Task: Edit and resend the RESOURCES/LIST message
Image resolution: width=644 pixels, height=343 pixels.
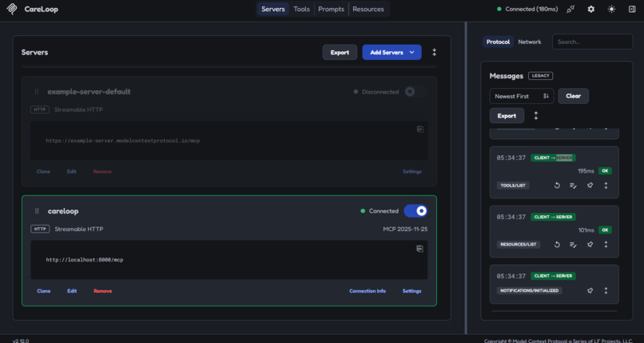Action: (x=574, y=245)
